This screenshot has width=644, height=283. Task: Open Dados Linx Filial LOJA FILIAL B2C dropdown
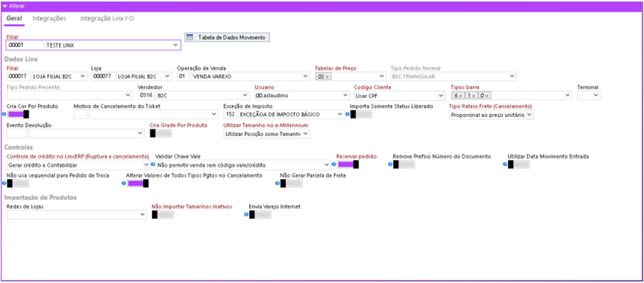tap(83, 77)
